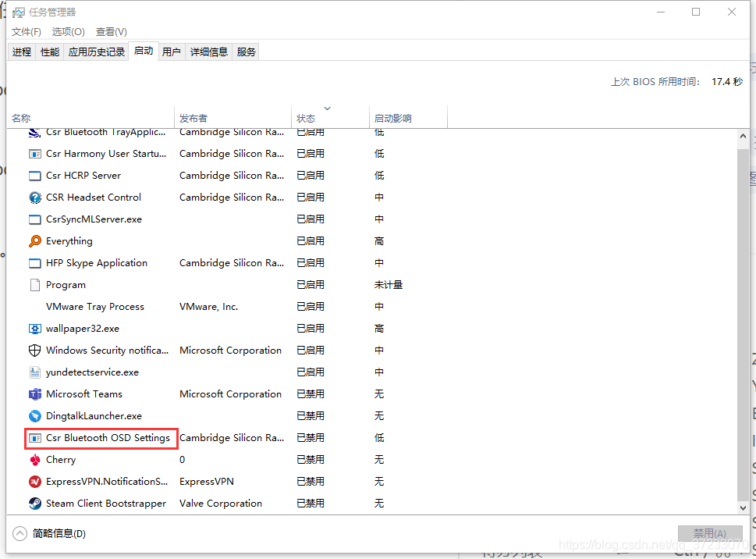Click the 17.4 秒 BIOS time value
This screenshot has height=559, width=756.
click(x=727, y=82)
